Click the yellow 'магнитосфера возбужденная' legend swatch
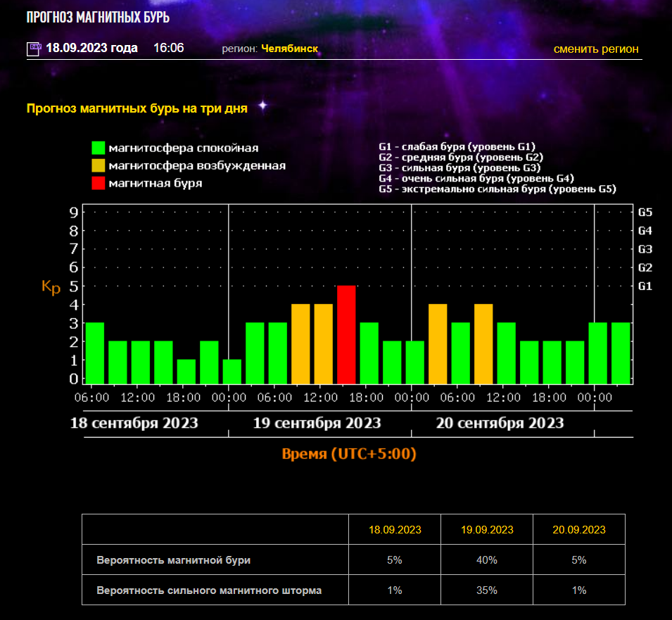This screenshot has height=620, width=672. tap(98, 165)
